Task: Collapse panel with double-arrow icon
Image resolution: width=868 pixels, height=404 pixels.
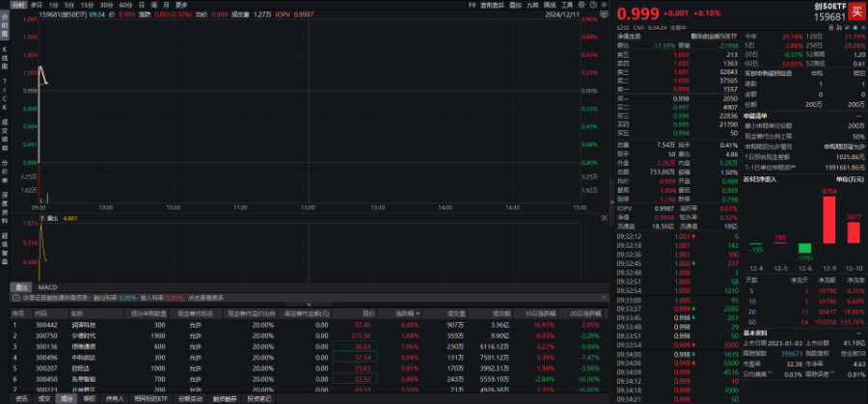Action: point(603,5)
